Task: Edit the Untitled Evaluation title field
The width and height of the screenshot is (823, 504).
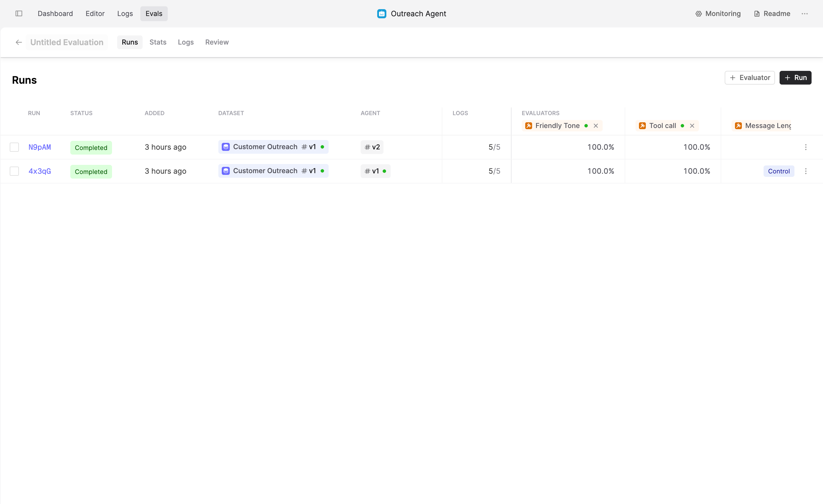Action: point(67,42)
